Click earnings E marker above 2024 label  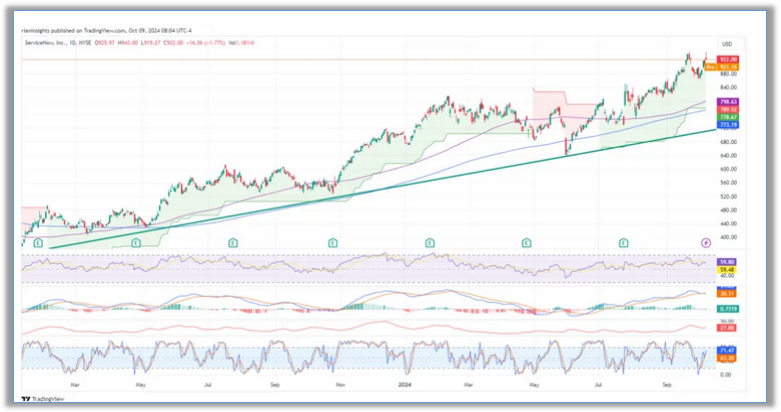point(429,242)
